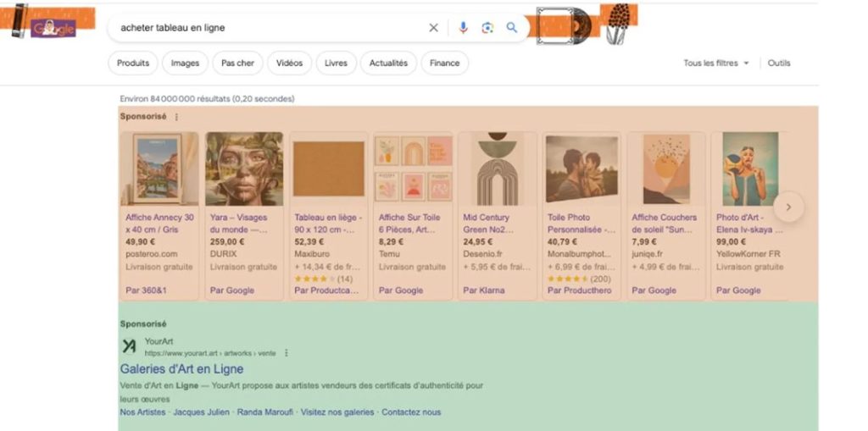Open the Contactez nous sitelink

411,412
